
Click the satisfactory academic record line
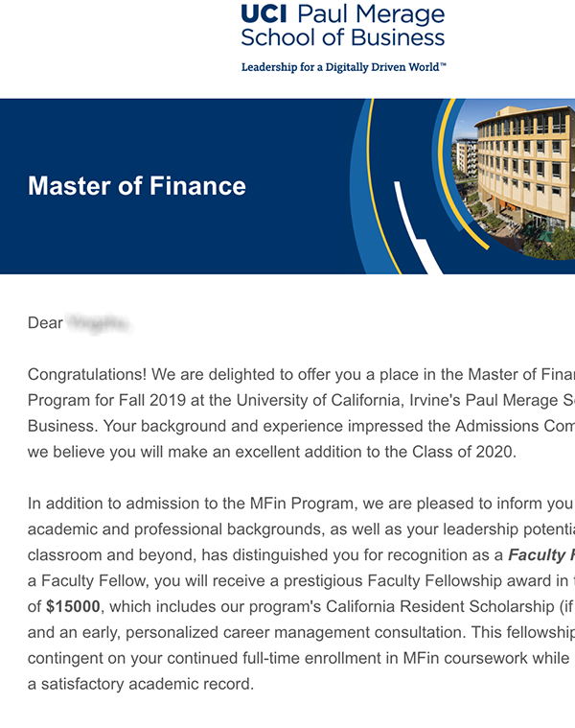(140, 684)
